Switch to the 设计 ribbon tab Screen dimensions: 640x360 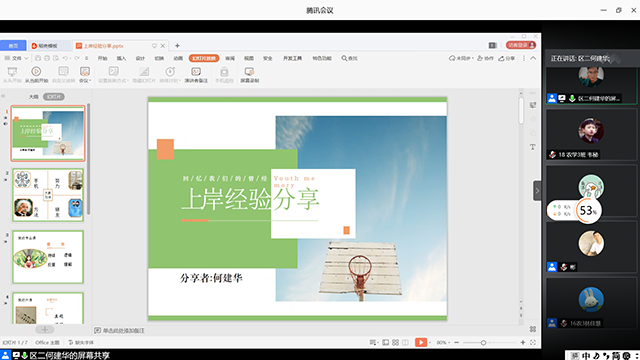coord(140,58)
